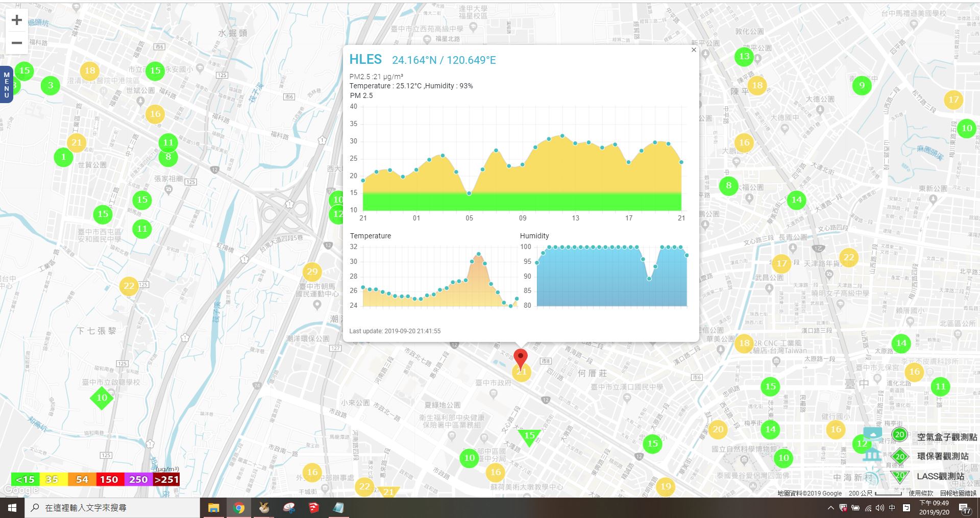Select the green 1 marker near 世貿公園

63,157
